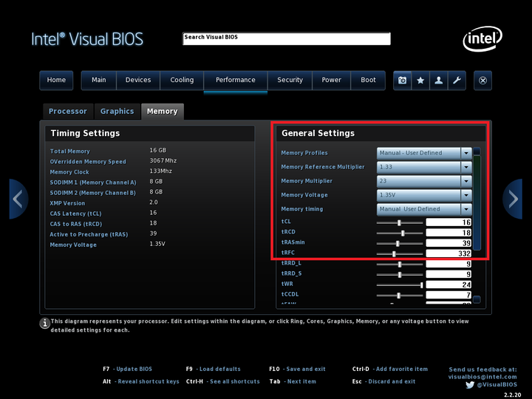Click the scroll up button in General Settings
Image resolution: width=532 pixels, height=399 pixels.
point(477,151)
